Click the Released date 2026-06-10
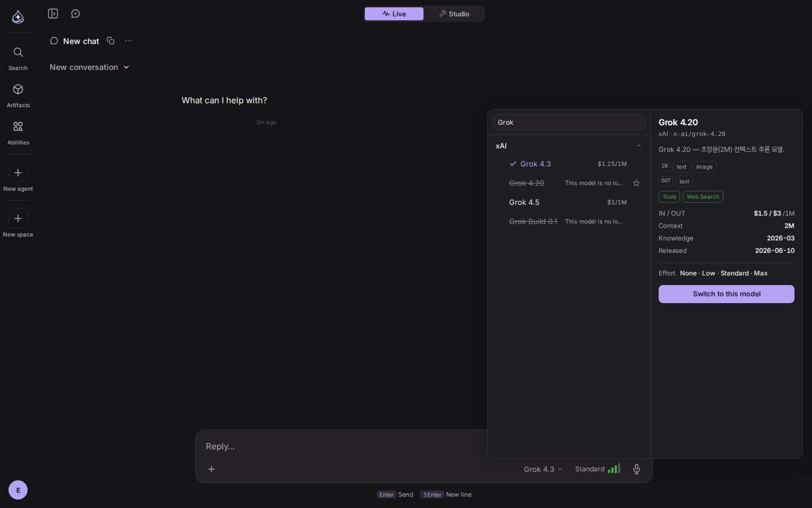The image size is (812, 508). (775, 251)
